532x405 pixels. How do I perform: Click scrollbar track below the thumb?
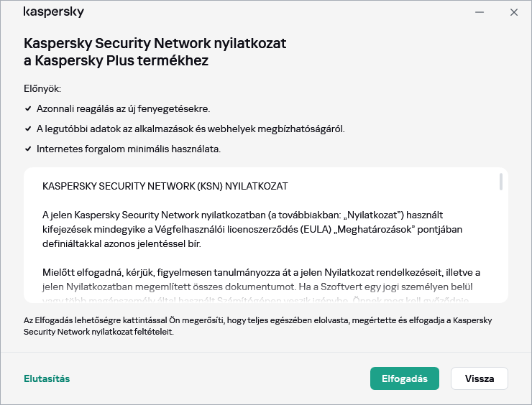pyautogui.click(x=501, y=251)
